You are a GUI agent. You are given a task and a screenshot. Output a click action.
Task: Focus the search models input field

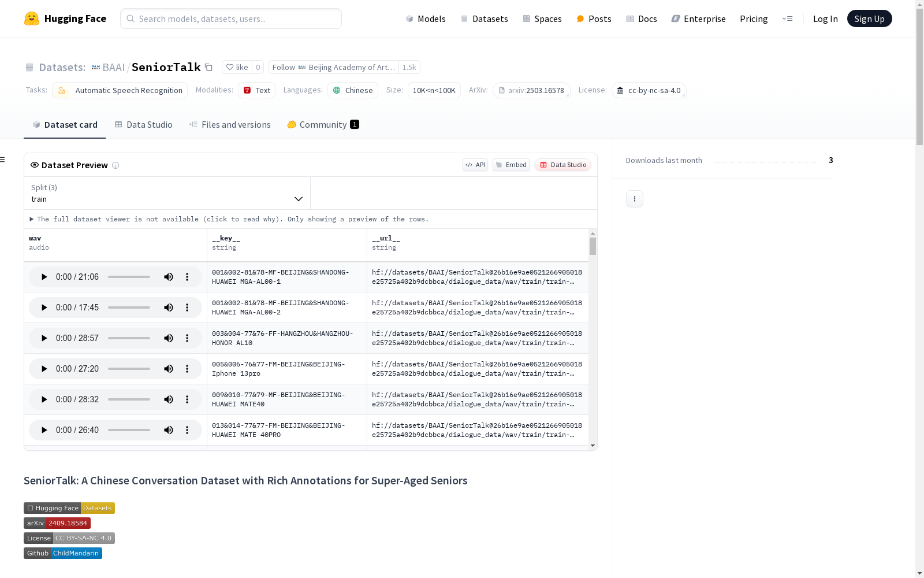coord(231,18)
